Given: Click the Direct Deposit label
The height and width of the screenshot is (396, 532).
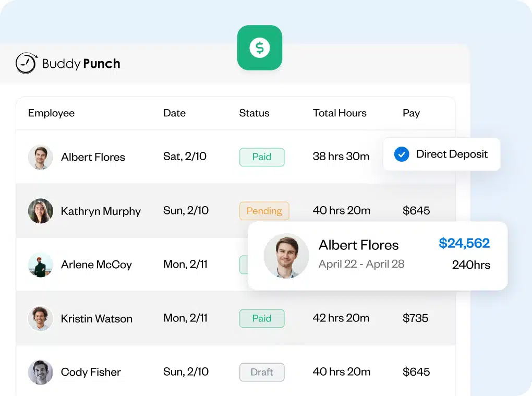Looking at the screenshot, I should pyautogui.click(x=452, y=154).
